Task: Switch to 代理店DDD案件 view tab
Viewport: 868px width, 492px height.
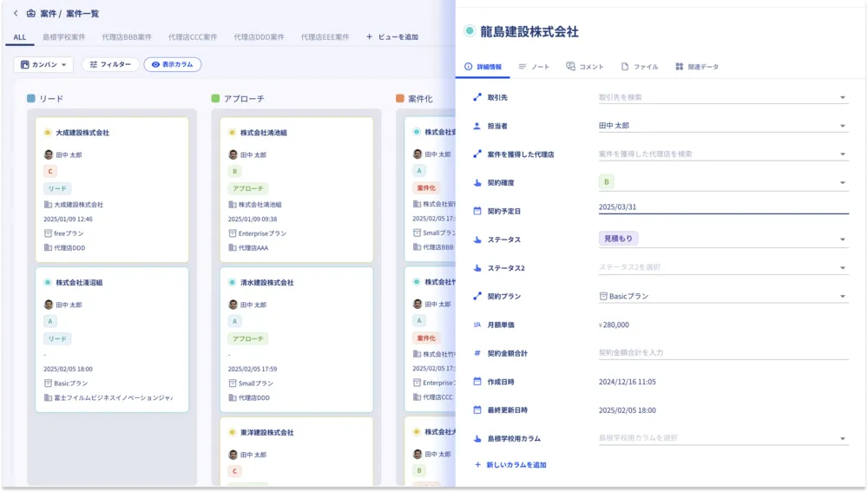Action: click(259, 37)
